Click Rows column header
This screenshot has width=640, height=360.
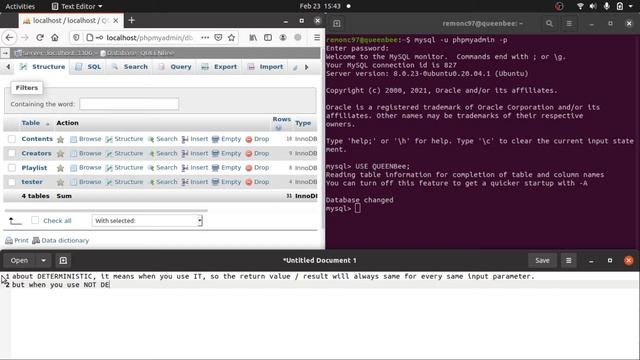[282, 119]
